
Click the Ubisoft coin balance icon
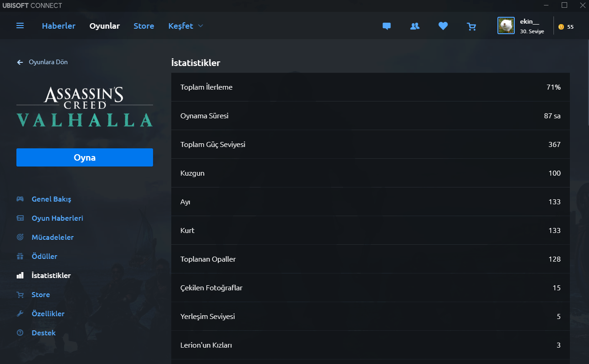(561, 27)
